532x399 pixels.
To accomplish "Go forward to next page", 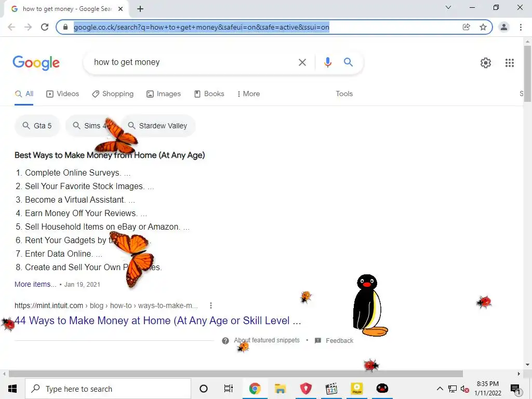I will [28, 27].
